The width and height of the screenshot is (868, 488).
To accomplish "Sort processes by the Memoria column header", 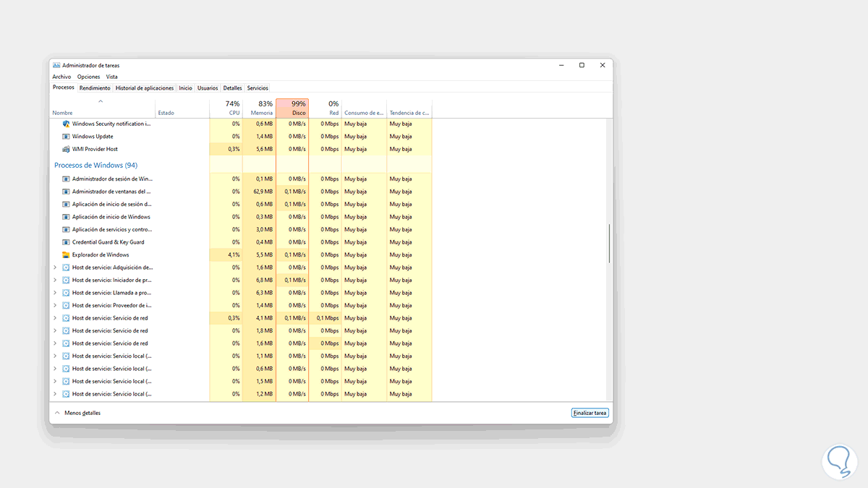I will pyautogui.click(x=259, y=108).
